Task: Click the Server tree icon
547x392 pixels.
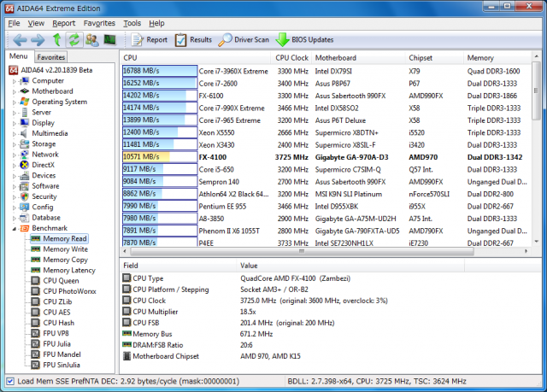Action: [x=25, y=112]
